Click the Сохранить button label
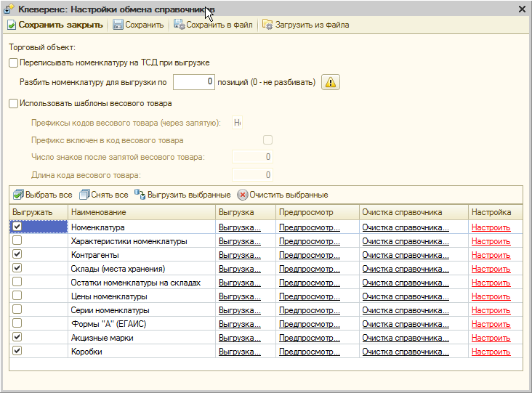 (x=144, y=25)
